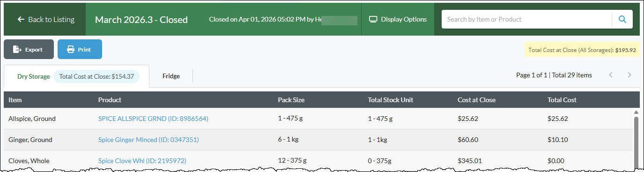Image resolution: width=644 pixels, height=172 pixels.
Task: Click the $10.10 total cost cell
Action: (557, 140)
